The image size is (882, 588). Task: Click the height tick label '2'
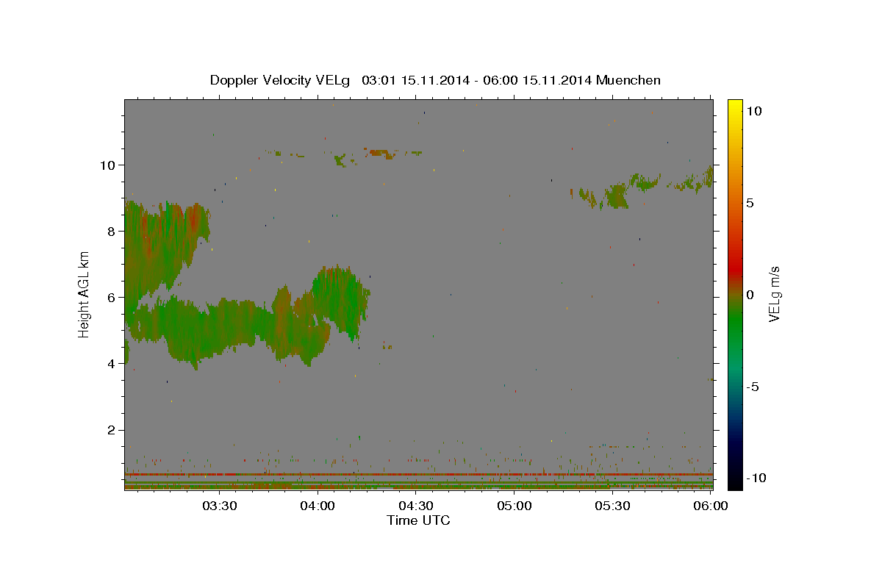click(x=111, y=429)
